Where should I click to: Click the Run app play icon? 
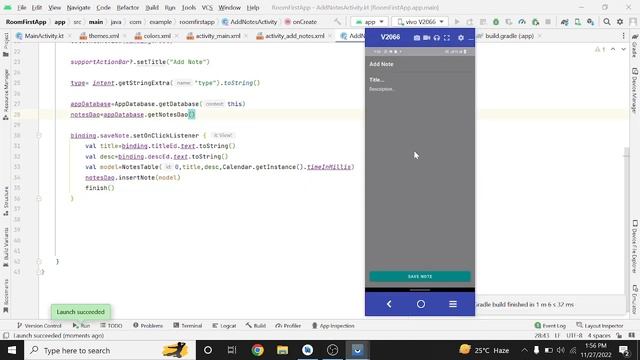(457, 22)
